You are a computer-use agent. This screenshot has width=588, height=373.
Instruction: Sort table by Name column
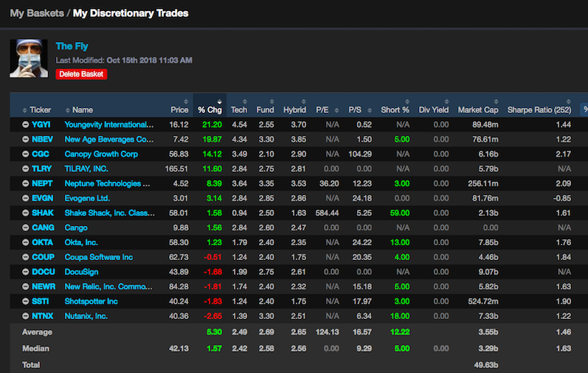[79, 110]
